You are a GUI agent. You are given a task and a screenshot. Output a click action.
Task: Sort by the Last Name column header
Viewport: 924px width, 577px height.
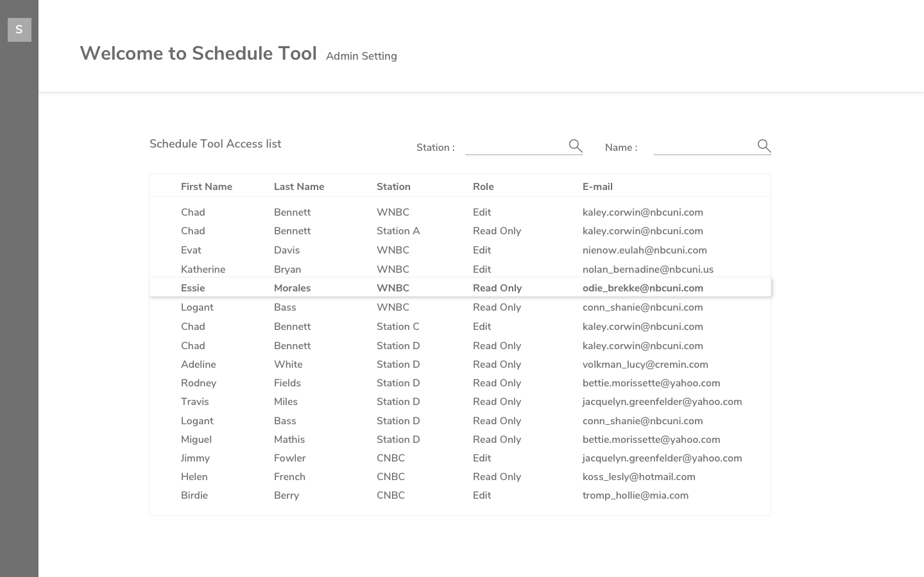(298, 187)
